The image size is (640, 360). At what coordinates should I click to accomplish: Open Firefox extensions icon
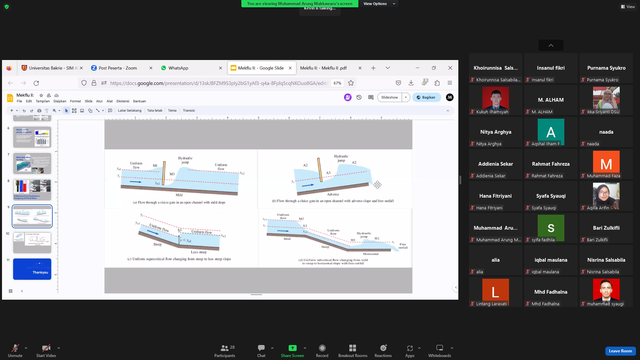437,83
